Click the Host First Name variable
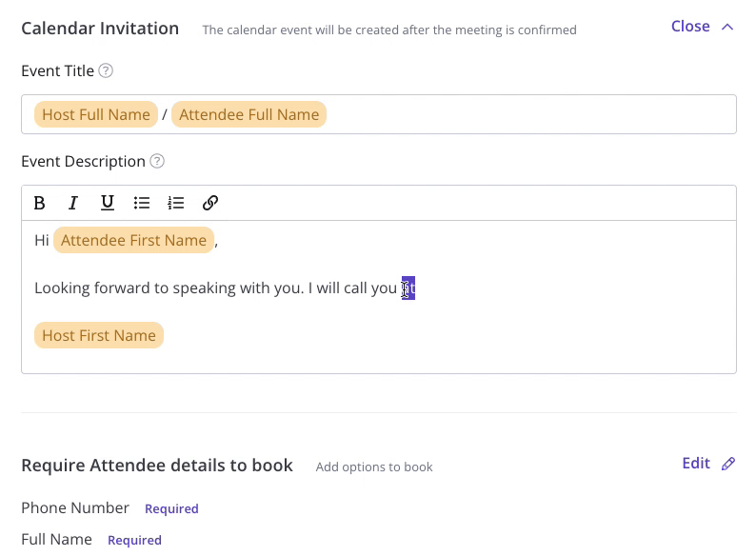Image resolution: width=756 pixels, height=556 pixels. 99,336
